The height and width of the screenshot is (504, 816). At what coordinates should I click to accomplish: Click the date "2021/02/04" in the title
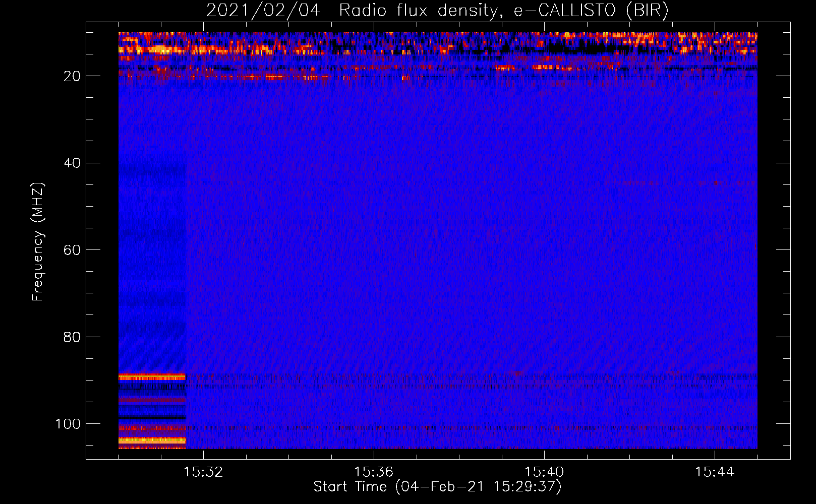coord(263,11)
